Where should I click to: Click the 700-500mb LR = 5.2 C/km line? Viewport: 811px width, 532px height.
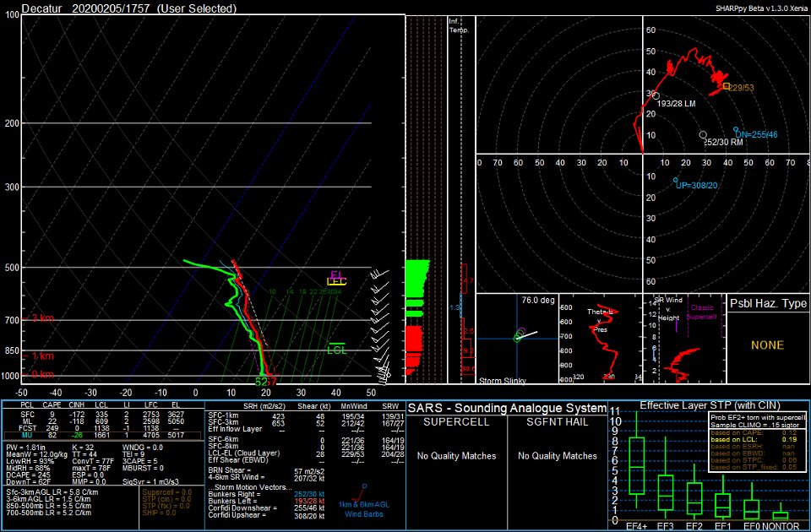point(49,513)
